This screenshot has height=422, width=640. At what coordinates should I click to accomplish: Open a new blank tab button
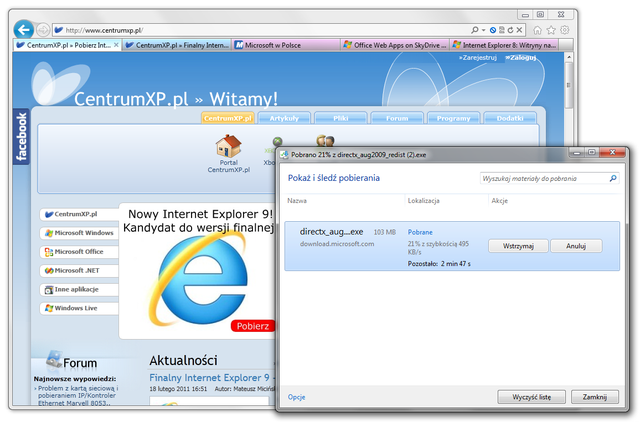[x=565, y=45]
